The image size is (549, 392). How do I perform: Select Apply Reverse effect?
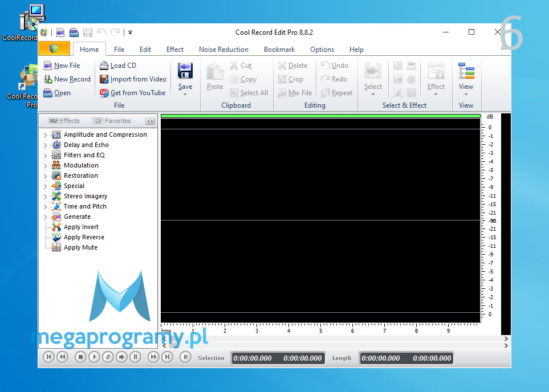pyautogui.click(x=78, y=237)
